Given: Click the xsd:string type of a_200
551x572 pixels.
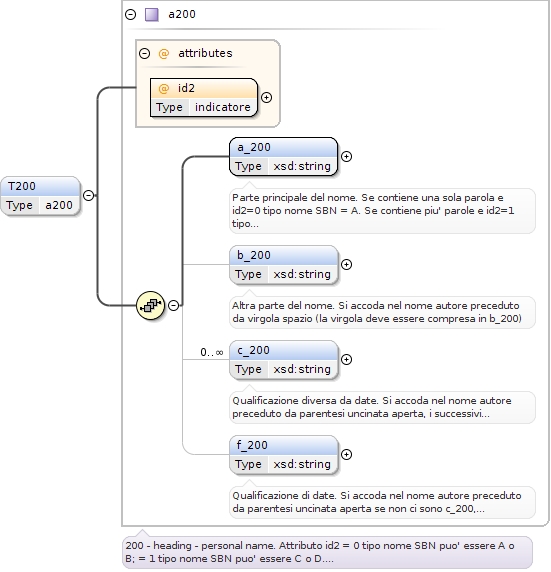Looking at the screenshot, I should pos(302,166).
